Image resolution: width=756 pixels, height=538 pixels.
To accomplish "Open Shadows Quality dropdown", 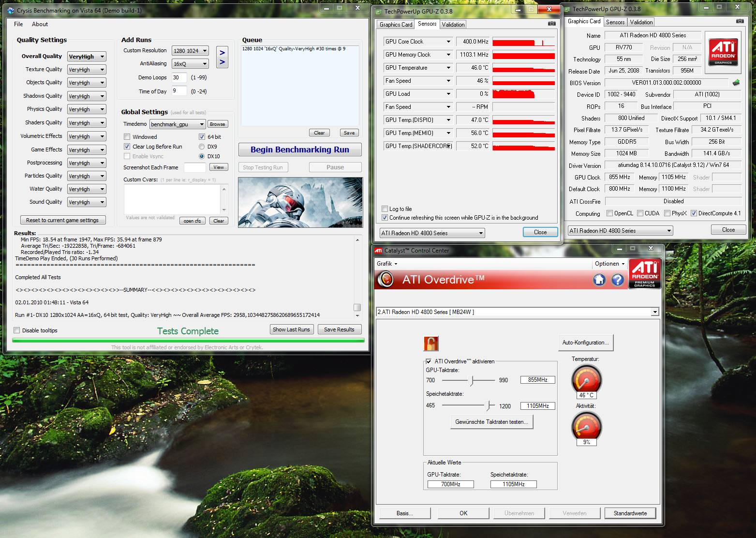I will point(87,96).
